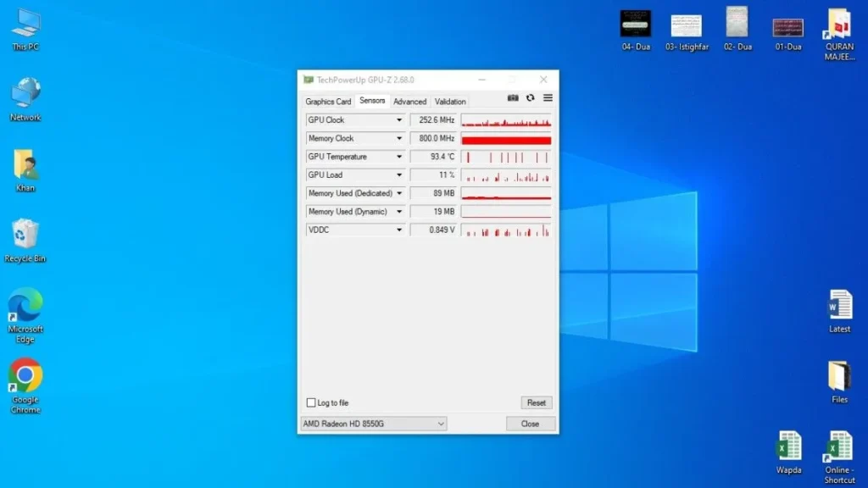This screenshot has height=488, width=868.
Task: Switch to the Graphics Card tab
Action: 328,101
